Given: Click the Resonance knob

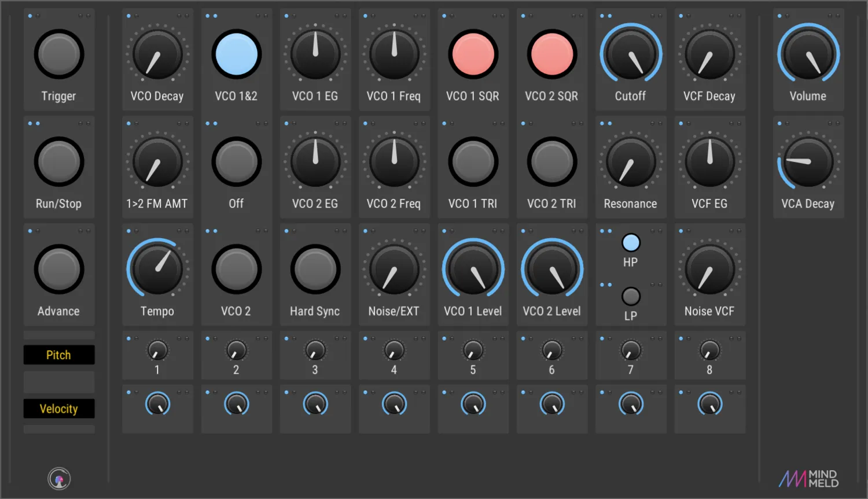Looking at the screenshot, I should pyautogui.click(x=631, y=162).
